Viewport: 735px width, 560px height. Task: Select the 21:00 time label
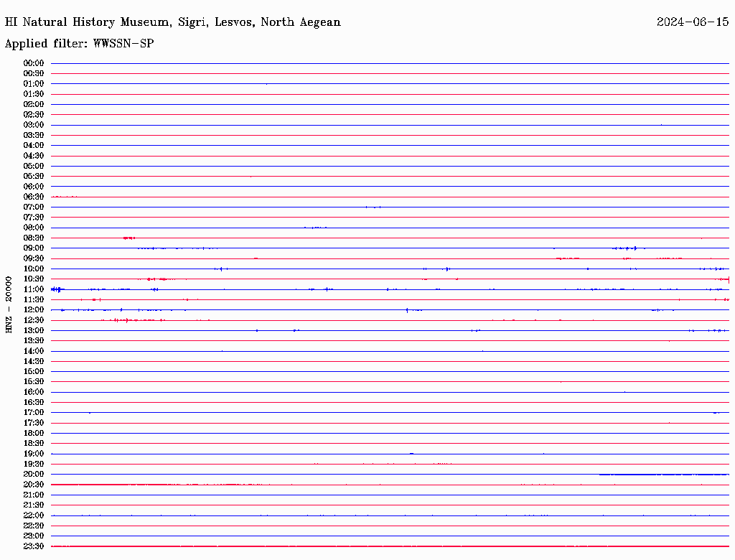tap(34, 495)
